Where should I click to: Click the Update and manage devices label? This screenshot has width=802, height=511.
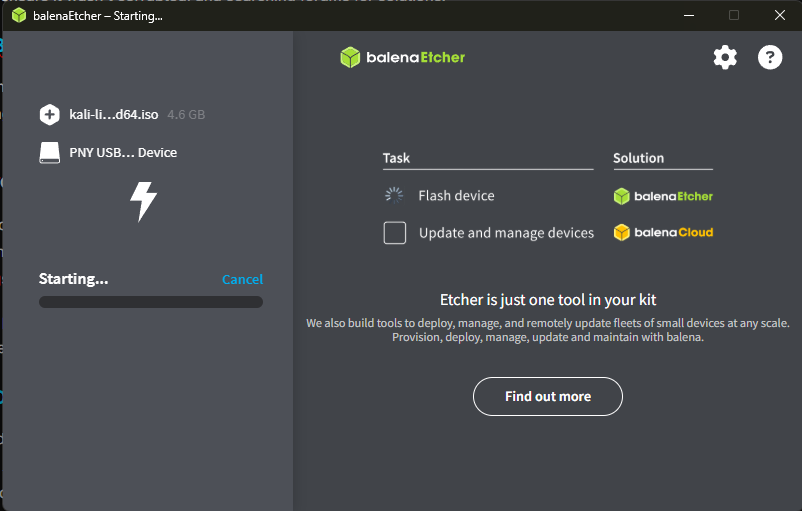(506, 233)
